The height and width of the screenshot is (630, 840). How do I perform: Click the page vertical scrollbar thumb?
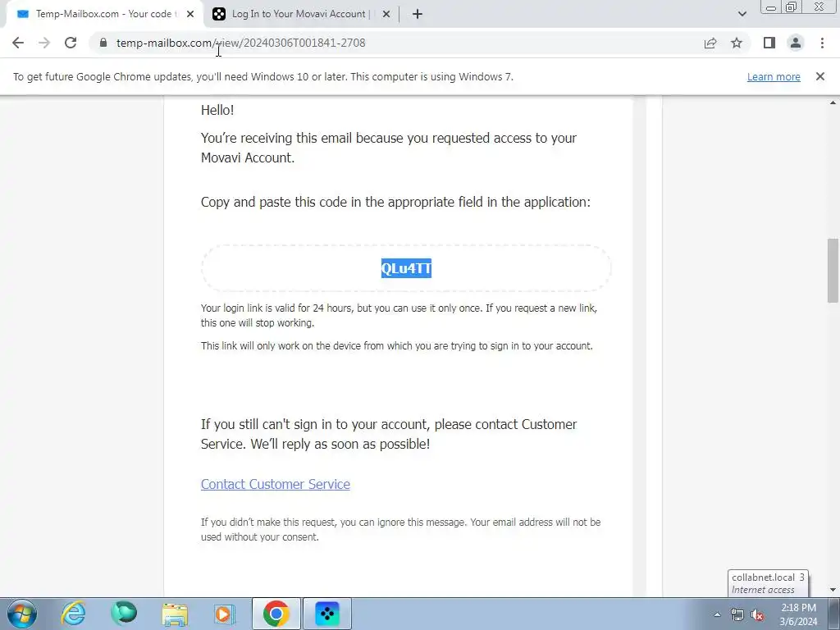pyautogui.click(x=833, y=271)
